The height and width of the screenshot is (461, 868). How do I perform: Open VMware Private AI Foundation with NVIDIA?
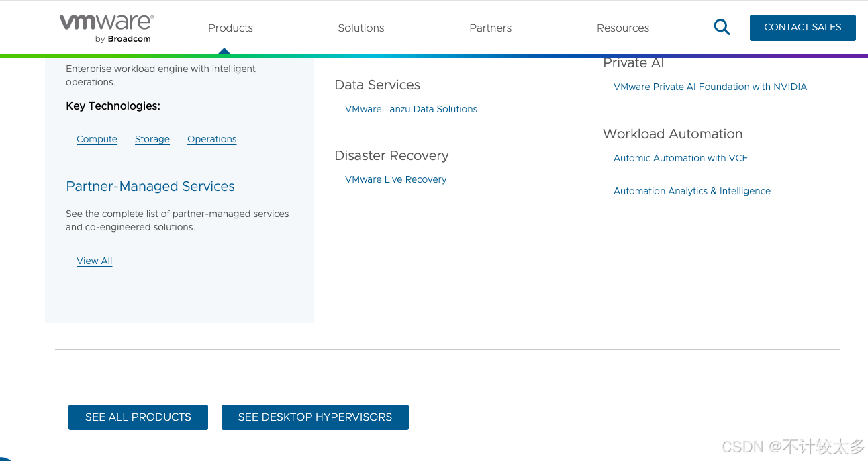point(710,87)
